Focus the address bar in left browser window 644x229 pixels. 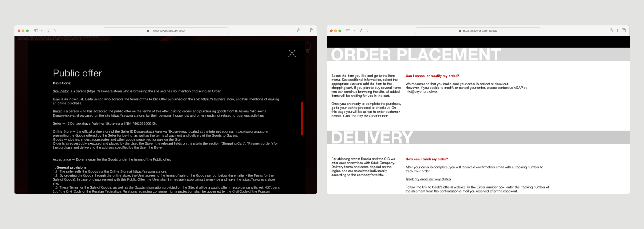[x=166, y=31]
